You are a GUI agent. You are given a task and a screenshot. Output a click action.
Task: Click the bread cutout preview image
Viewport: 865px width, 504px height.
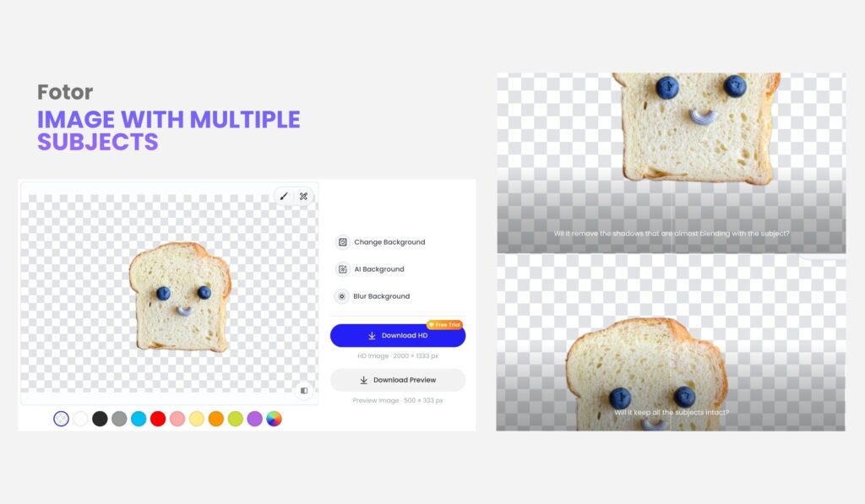coord(181,296)
